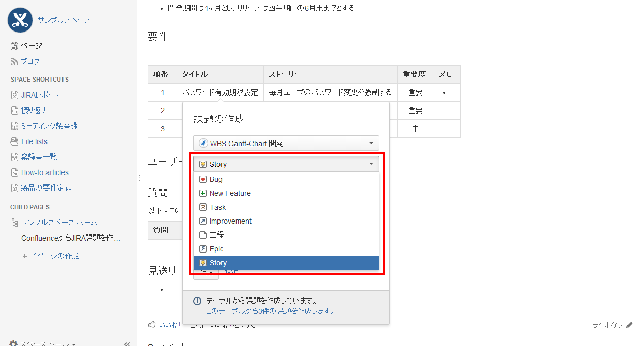The image size is (644, 346).
Task: Open the 振り返り shortcut
Action: tap(34, 111)
